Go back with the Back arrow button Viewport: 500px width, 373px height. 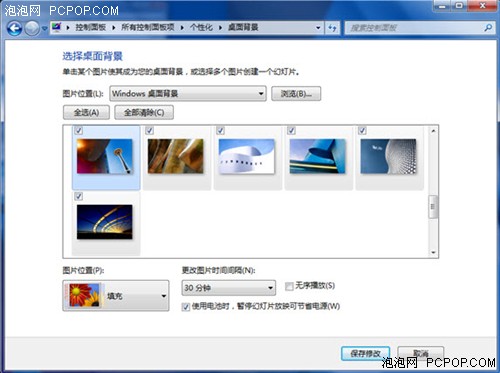(x=14, y=28)
